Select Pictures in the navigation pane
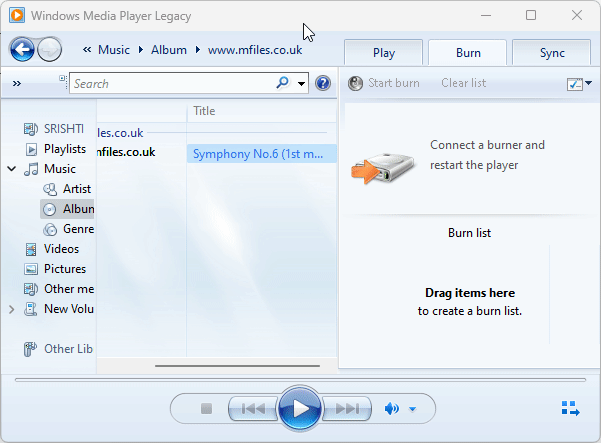The width and height of the screenshot is (601, 443). click(65, 269)
